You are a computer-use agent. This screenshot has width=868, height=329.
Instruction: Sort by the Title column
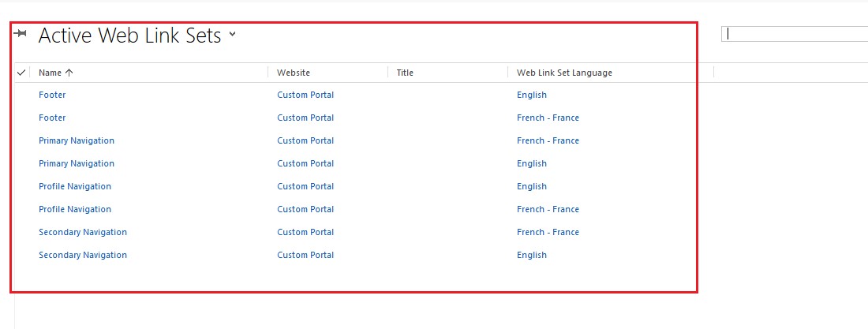[x=405, y=73]
